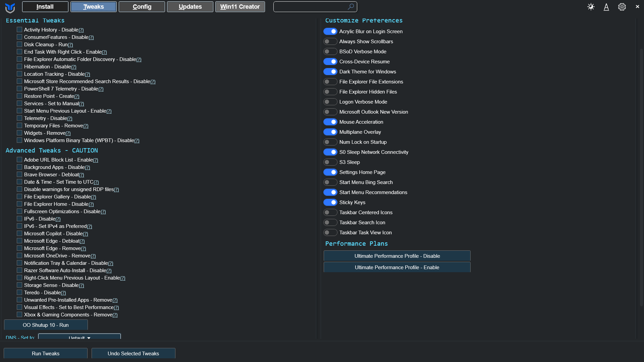Toggle Settings Home Page switch
The width and height of the screenshot is (644, 362).
coord(330,172)
